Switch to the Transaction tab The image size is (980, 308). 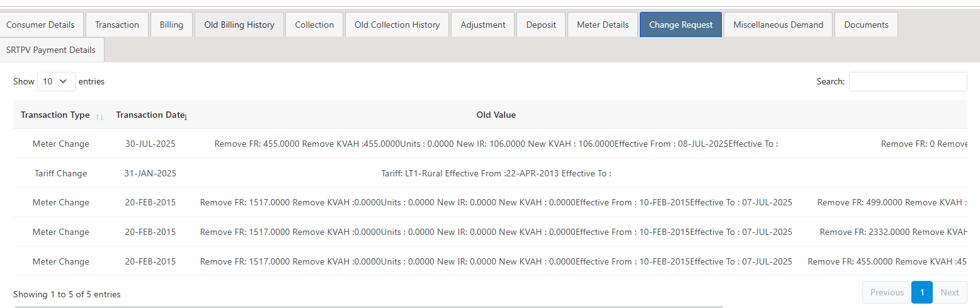(117, 25)
